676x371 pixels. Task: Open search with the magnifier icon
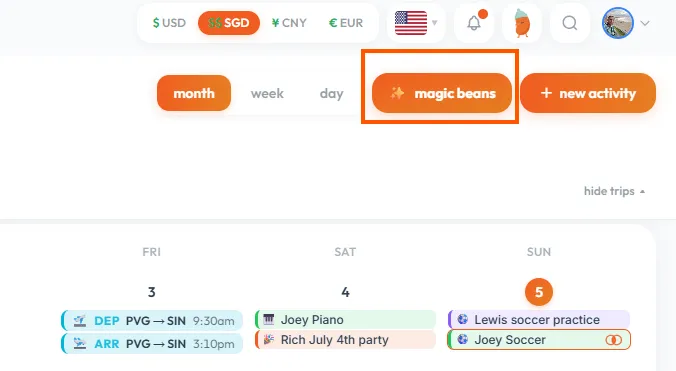570,23
